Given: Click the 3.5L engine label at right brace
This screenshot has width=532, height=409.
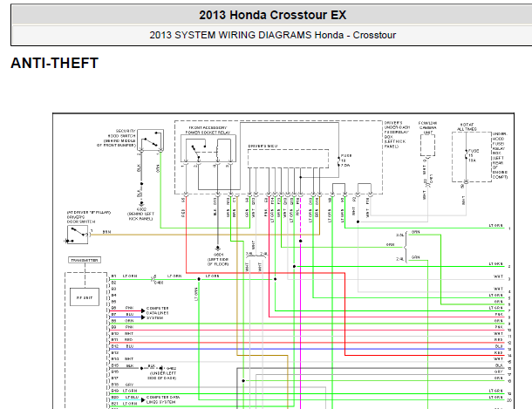Looking at the screenshot, I should [400, 235].
